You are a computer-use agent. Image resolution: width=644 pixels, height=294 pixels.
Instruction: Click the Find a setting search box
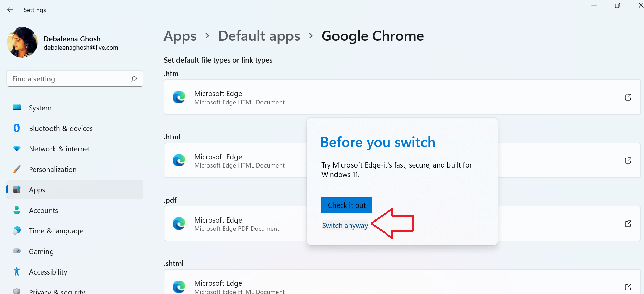coord(68,79)
